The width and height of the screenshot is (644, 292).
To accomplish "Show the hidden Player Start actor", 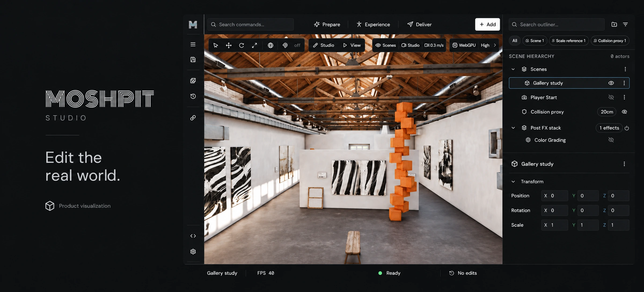I will point(611,97).
